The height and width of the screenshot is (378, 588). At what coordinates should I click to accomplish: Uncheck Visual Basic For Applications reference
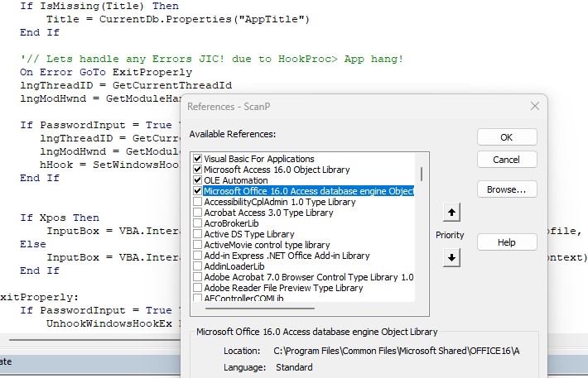point(198,159)
